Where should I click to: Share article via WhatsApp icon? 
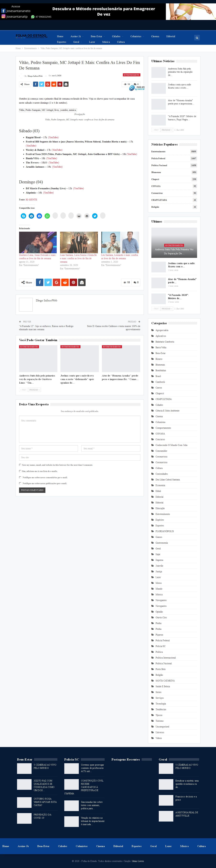[47, 216]
